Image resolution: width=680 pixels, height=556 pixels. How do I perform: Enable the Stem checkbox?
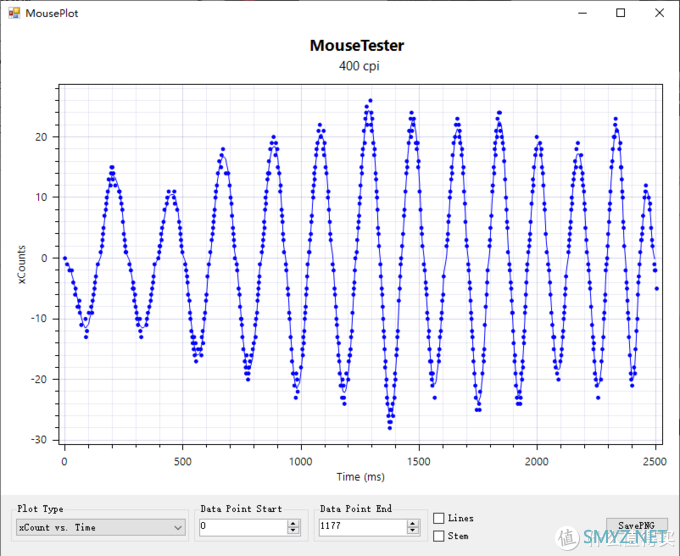tap(439, 536)
